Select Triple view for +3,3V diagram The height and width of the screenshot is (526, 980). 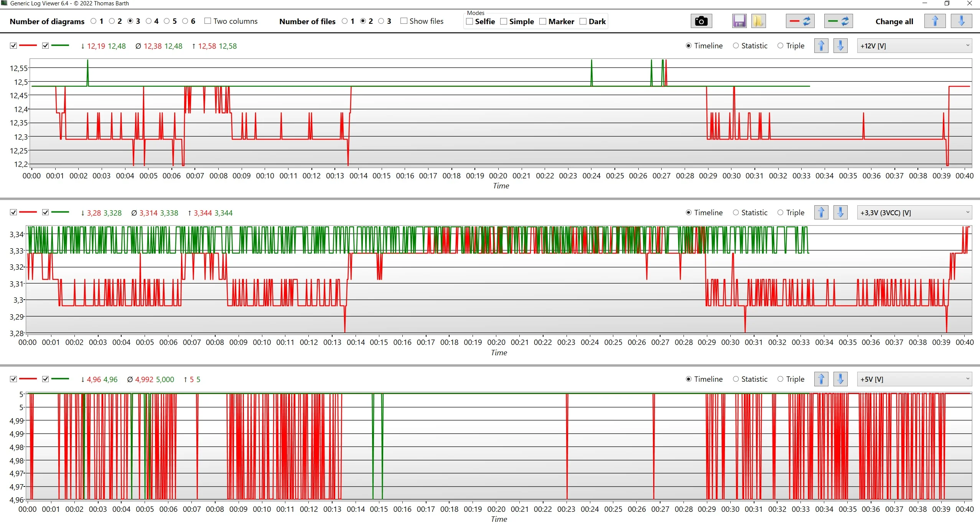tap(780, 213)
